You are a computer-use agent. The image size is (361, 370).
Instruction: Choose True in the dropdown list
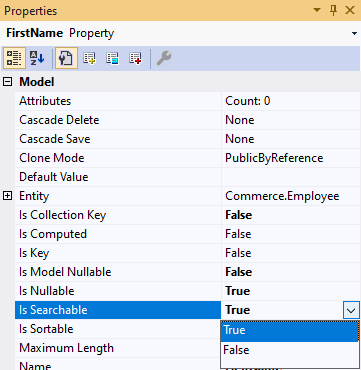click(290, 330)
